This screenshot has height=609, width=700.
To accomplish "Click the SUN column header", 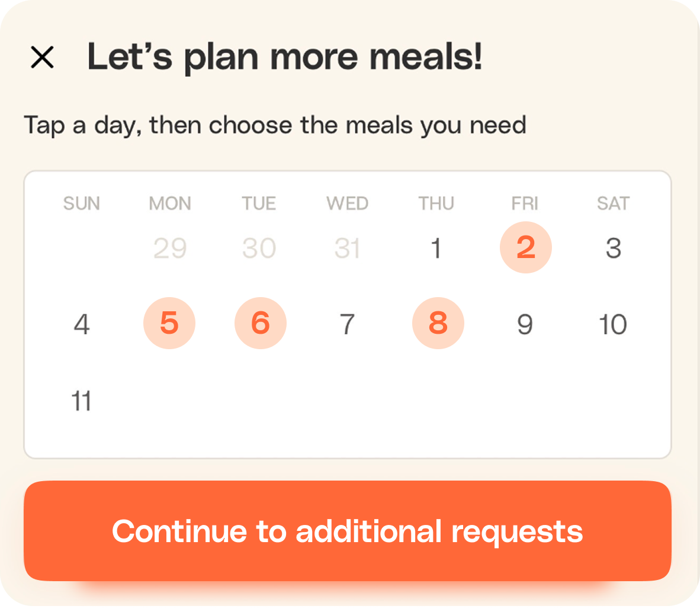I will click(81, 203).
